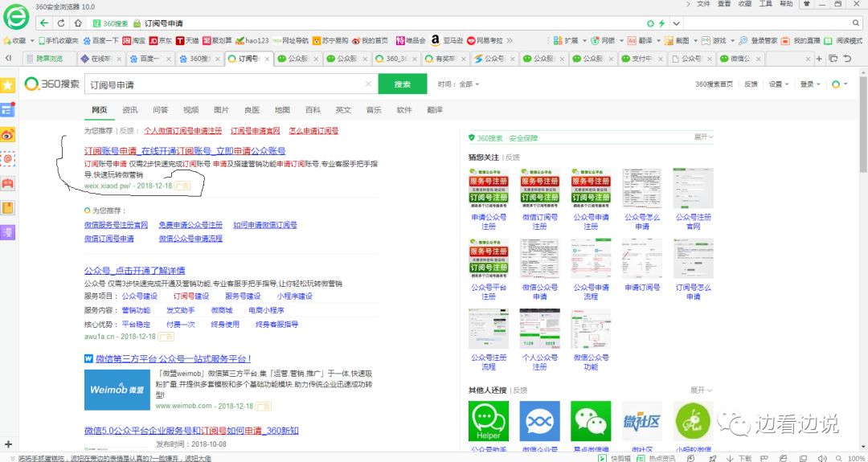Switch to the 图片 search tab
This screenshot has height=462, width=868.
click(x=222, y=110)
